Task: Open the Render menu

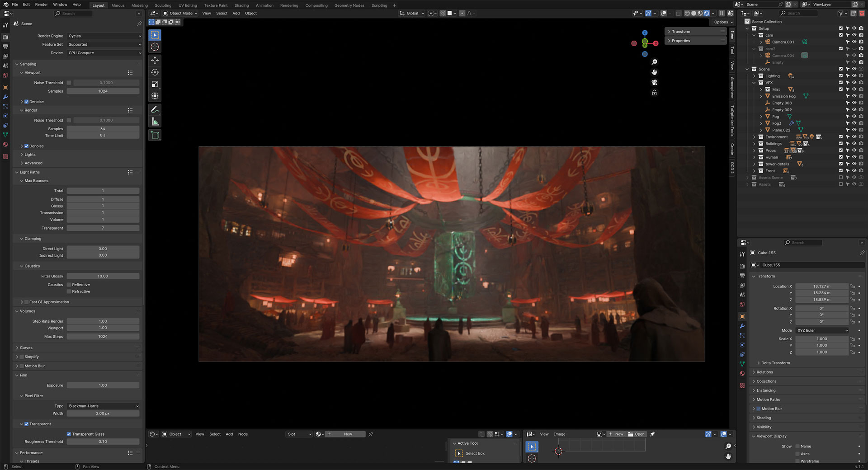Action: pyautogui.click(x=41, y=5)
